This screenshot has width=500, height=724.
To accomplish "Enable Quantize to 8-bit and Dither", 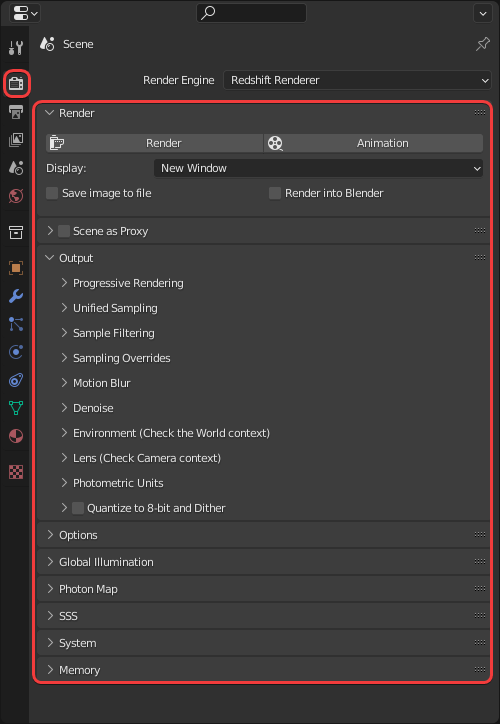I will pyautogui.click(x=78, y=508).
